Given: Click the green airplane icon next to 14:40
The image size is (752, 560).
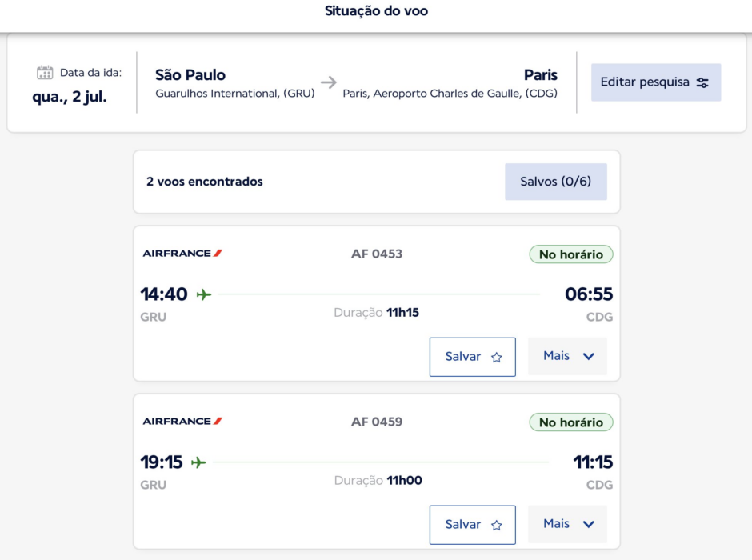Looking at the screenshot, I should 204,294.
